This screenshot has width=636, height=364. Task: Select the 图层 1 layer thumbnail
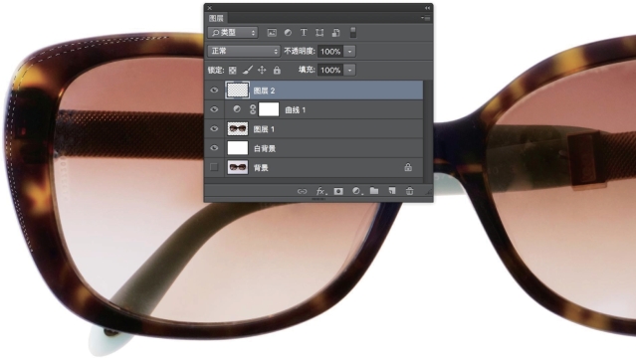coord(237,129)
